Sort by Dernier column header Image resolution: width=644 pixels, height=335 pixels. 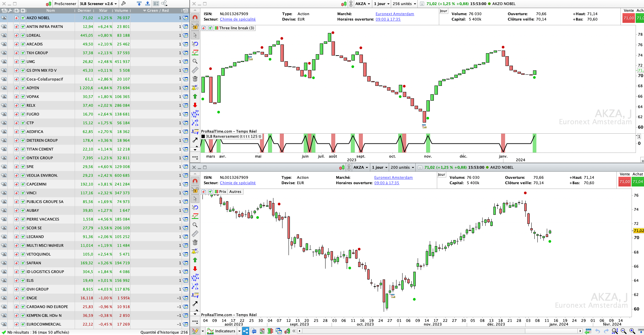[x=84, y=10]
